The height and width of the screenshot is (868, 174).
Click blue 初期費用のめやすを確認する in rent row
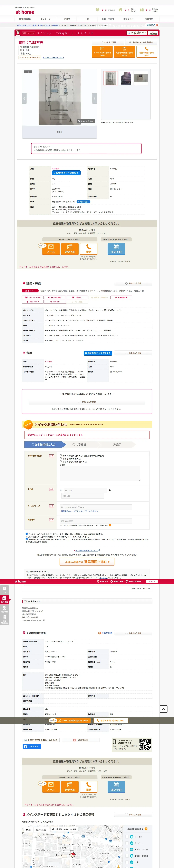[x=66, y=173]
